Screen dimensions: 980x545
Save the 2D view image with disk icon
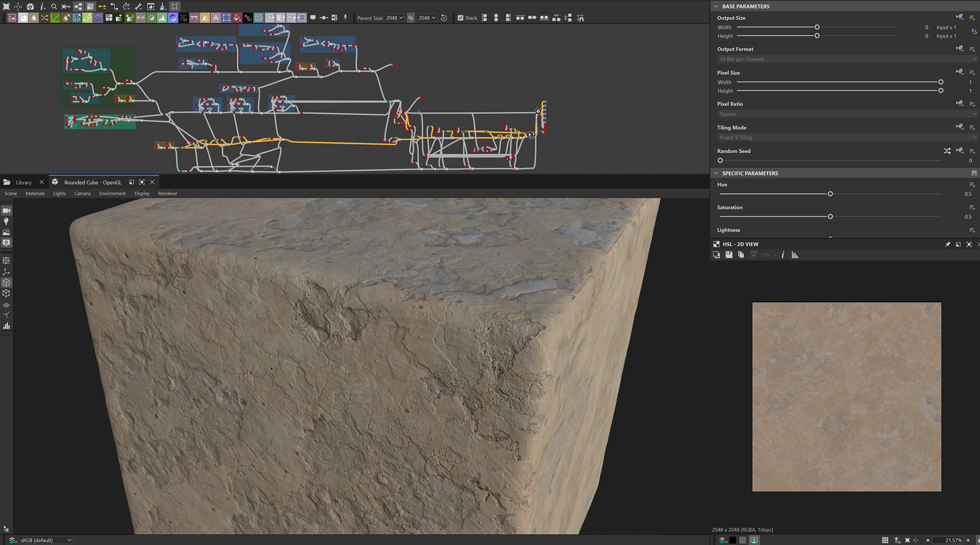click(x=729, y=255)
